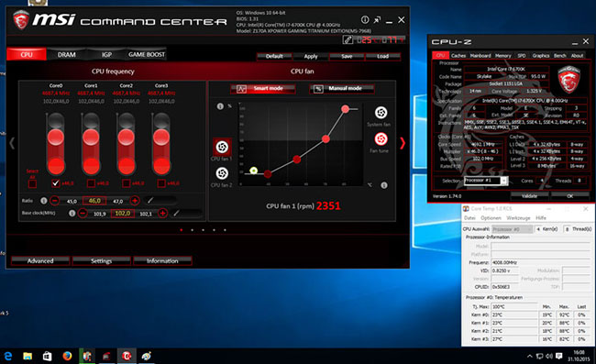596x364 pixels.
Task: Enable Smart mode for CPU fan
Action: (x=262, y=89)
